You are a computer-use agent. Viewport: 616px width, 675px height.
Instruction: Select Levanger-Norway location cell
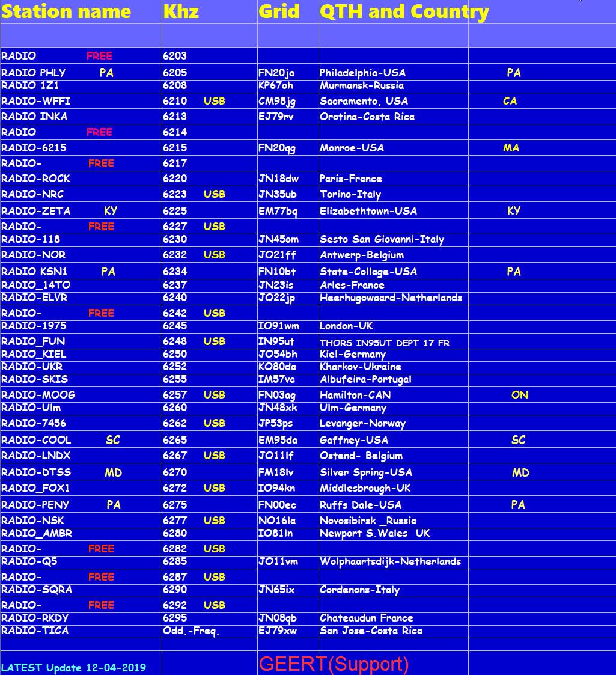pyautogui.click(x=362, y=423)
